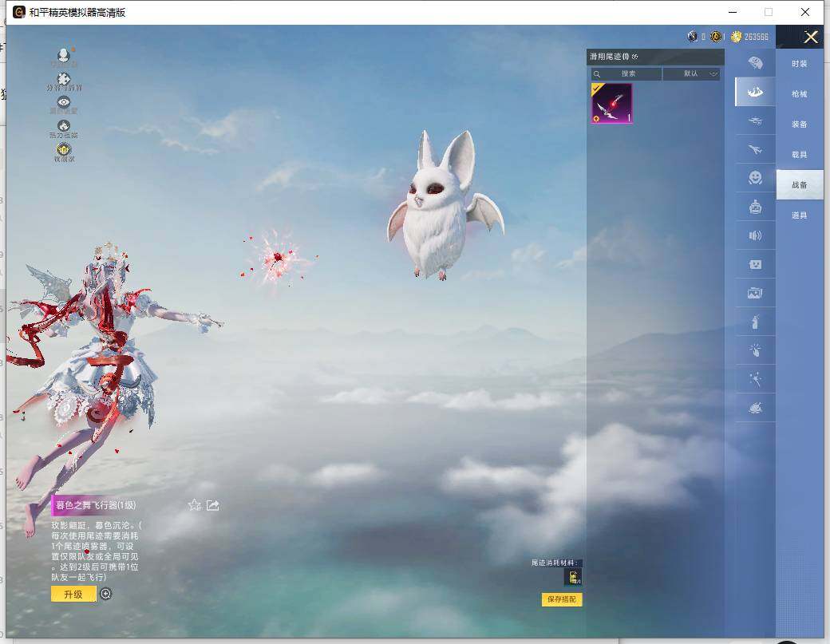Select the magic wand sparkle category icon
Image resolution: width=830 pixels, height=644 pixels.
click(x=755, y=379)
